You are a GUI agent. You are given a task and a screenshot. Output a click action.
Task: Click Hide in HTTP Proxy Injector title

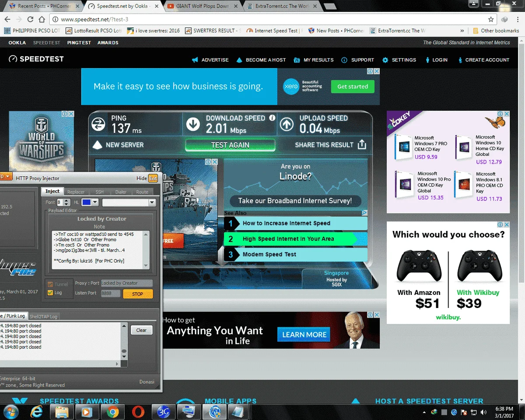pyautogui.click(x=142, y=178)
